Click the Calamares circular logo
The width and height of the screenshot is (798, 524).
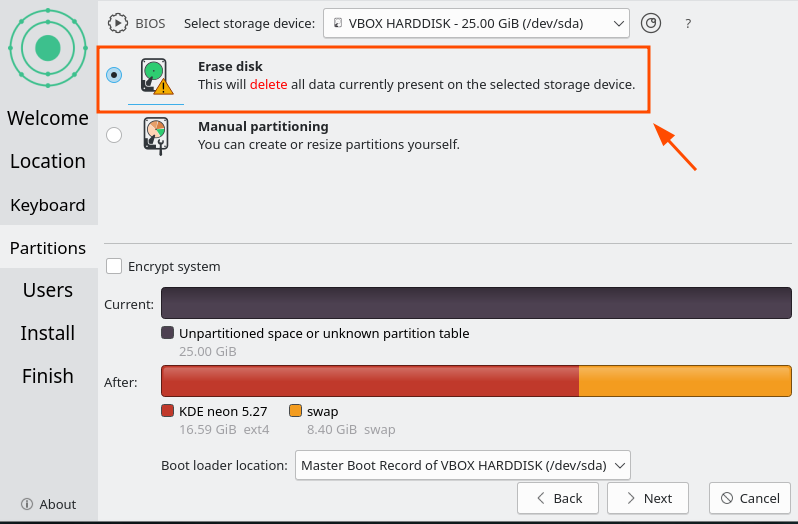48,48
